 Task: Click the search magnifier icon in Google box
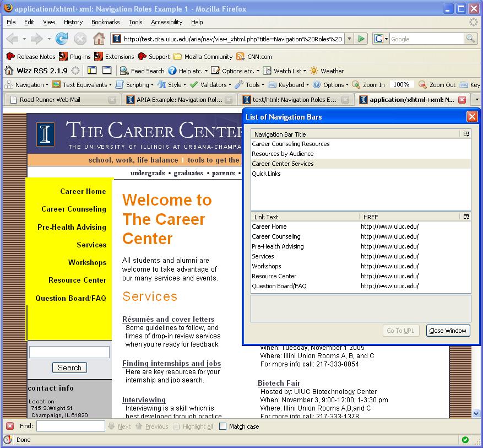[470, 39]
